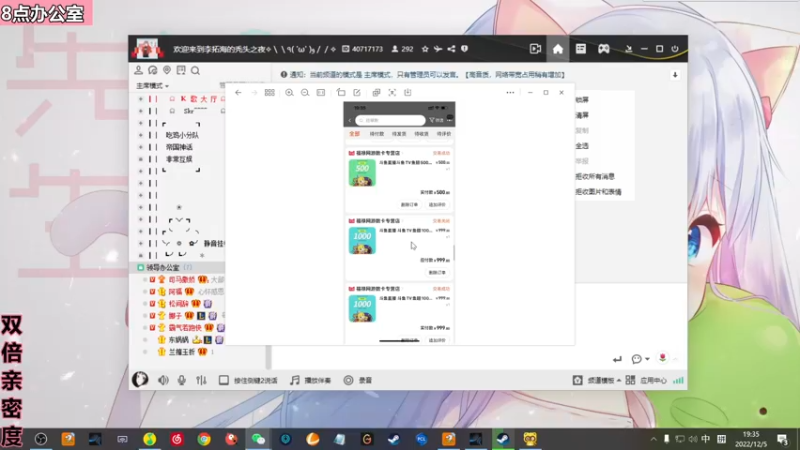The image size is (800, 450).
Task: Open the audio mixer sliders icon
Action: coord(201,380)
